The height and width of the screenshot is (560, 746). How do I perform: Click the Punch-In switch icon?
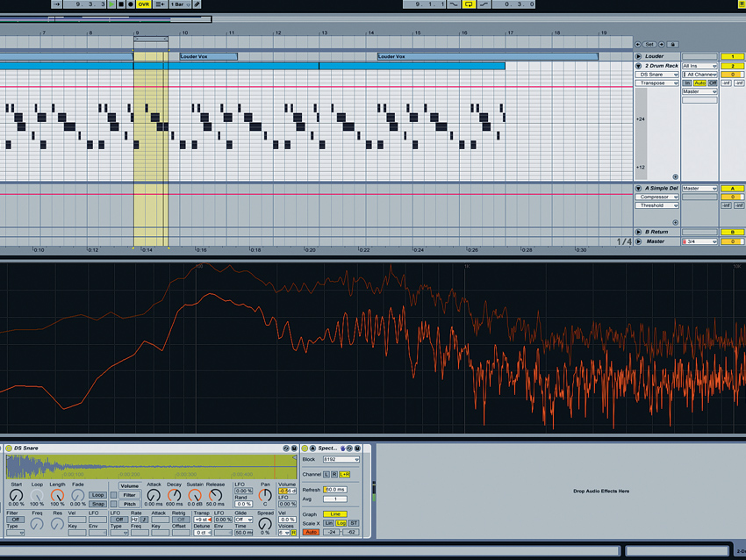(x=454, y=4)
